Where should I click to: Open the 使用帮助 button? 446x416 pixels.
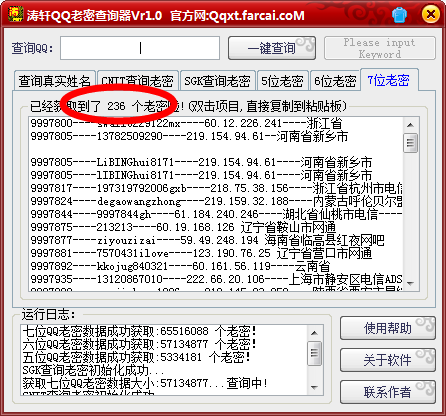[x=388, y=328]
